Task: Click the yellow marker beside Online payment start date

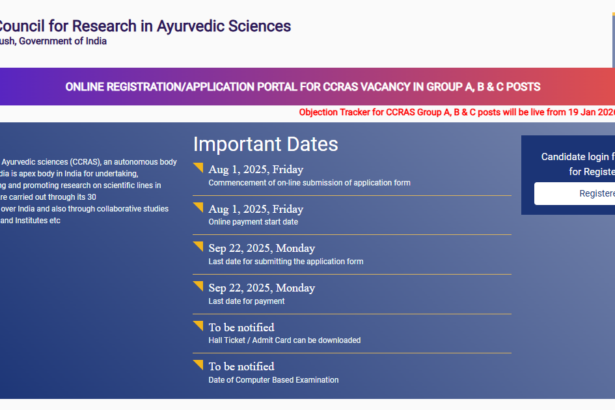Action: click(x=198, y=207)
